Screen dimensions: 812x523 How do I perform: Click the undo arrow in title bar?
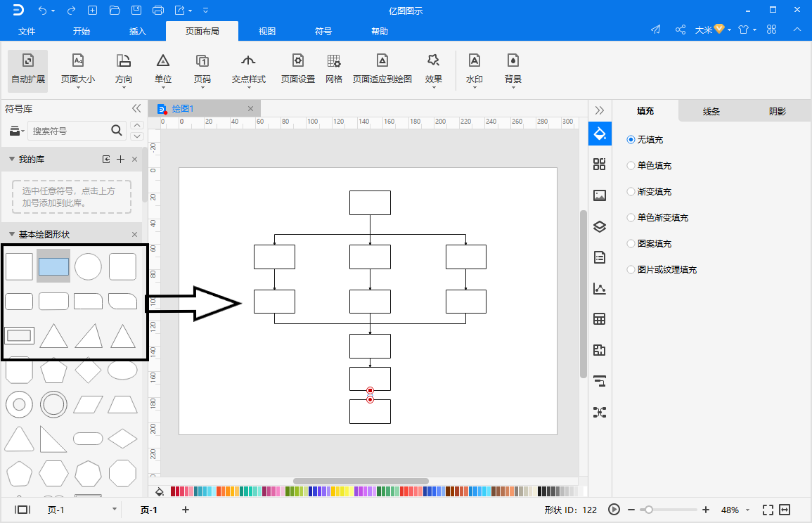(42, 11)
